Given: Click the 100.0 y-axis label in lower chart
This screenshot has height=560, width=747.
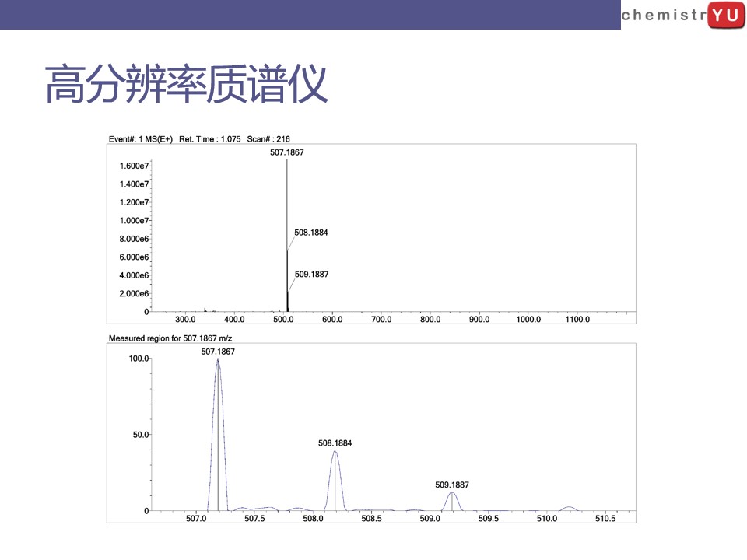Looking at the screenshot, I should coord(139,358).
